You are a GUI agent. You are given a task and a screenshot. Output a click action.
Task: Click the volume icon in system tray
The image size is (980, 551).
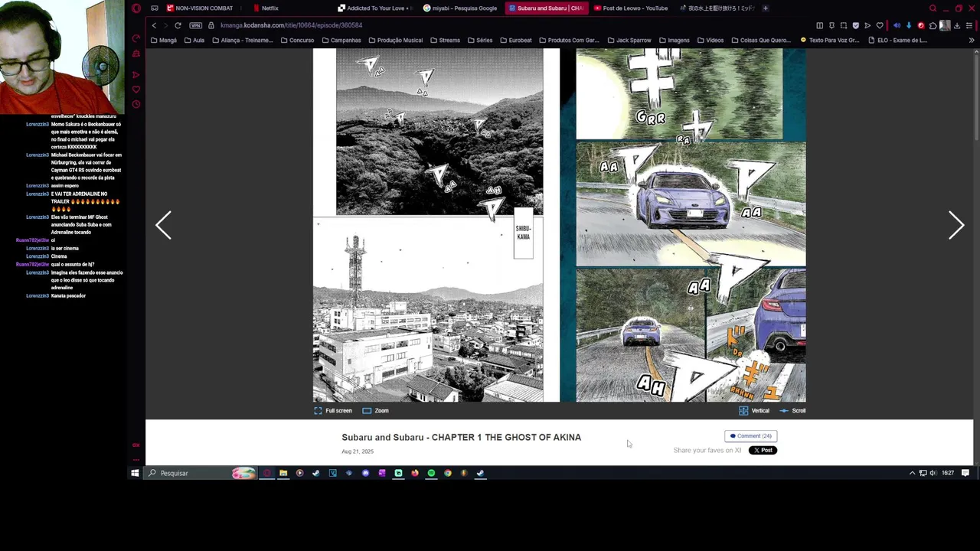pos(933,473)
